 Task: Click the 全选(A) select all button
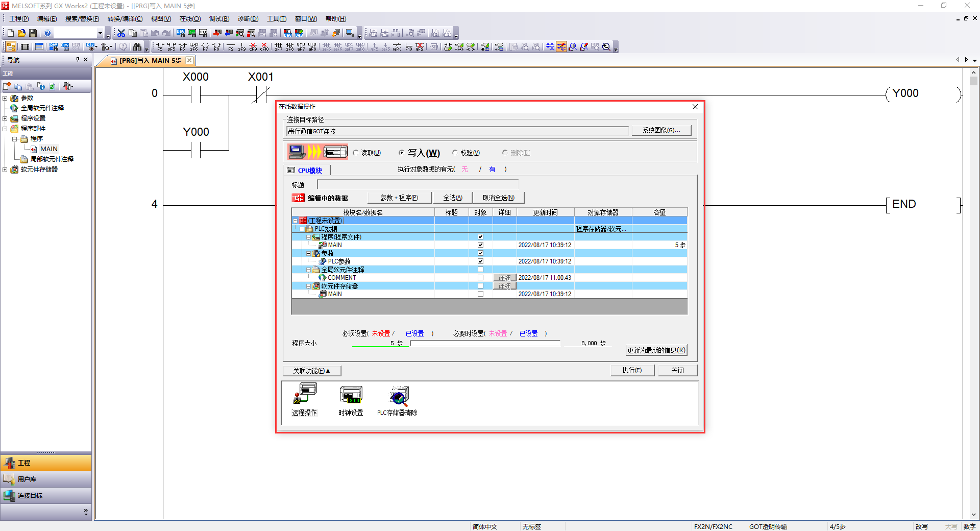coord(452,198)
